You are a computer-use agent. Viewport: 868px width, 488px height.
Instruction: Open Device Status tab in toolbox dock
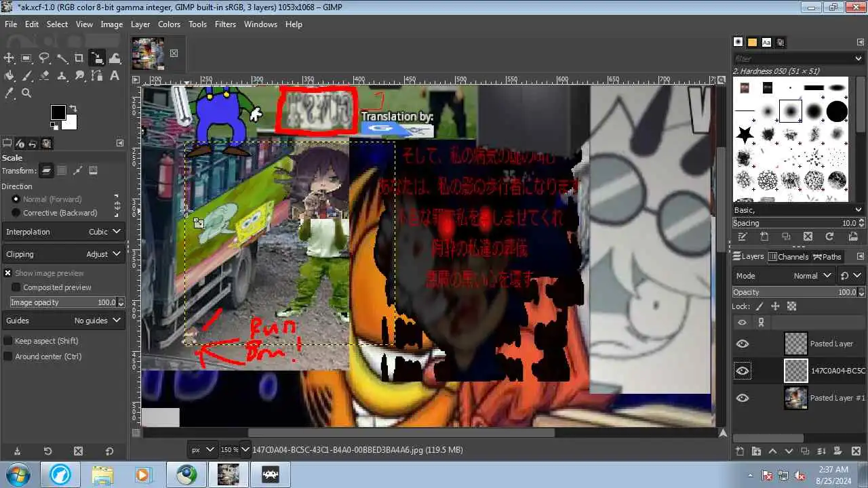click(x=20, y=143)
